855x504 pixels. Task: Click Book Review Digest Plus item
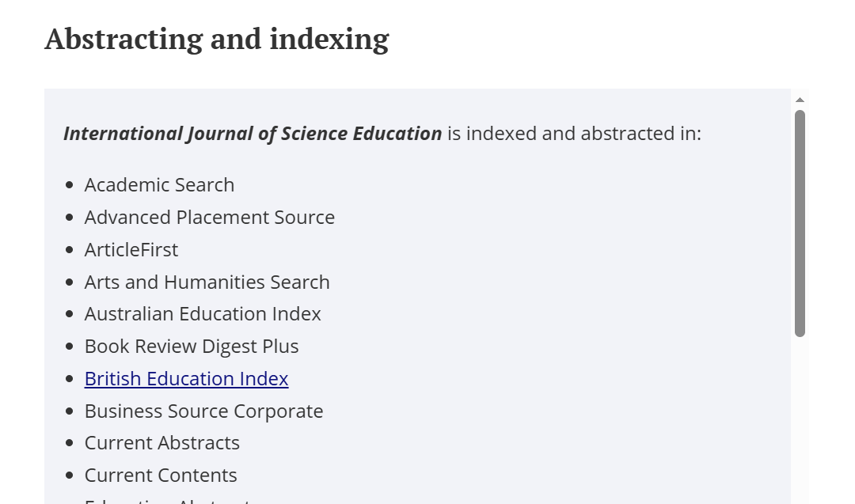pos(192,347)
